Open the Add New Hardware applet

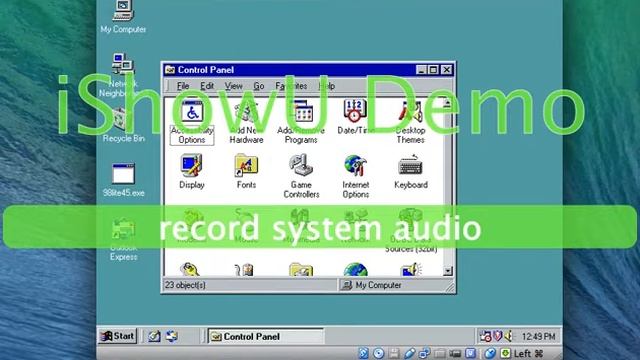pyautogui.click(x=246, y=121)
